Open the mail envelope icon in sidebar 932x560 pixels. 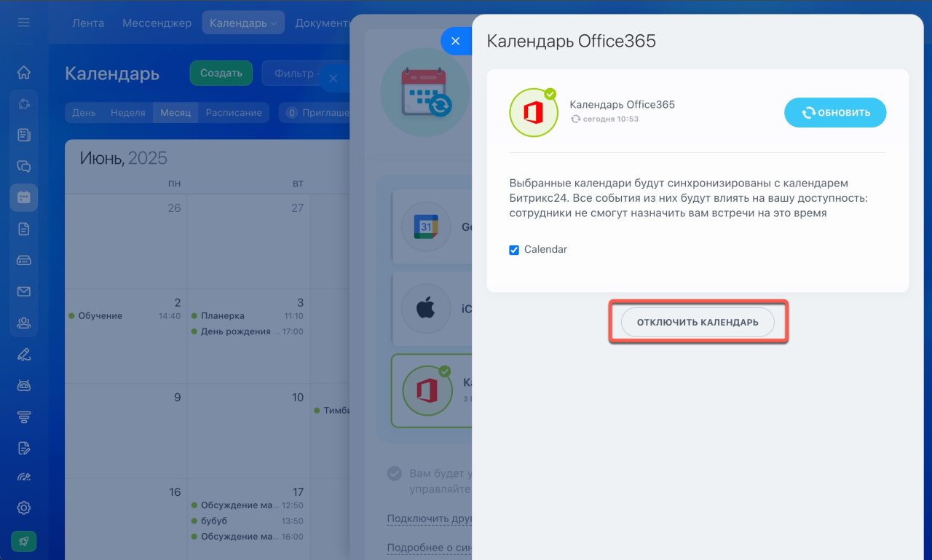tap(23, 291)
